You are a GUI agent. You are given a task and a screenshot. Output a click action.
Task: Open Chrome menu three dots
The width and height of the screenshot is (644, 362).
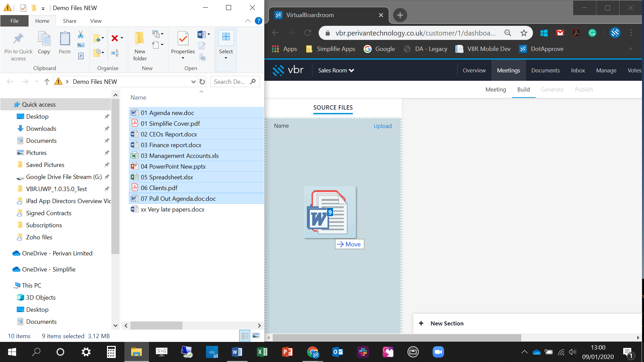coord(631,33)
